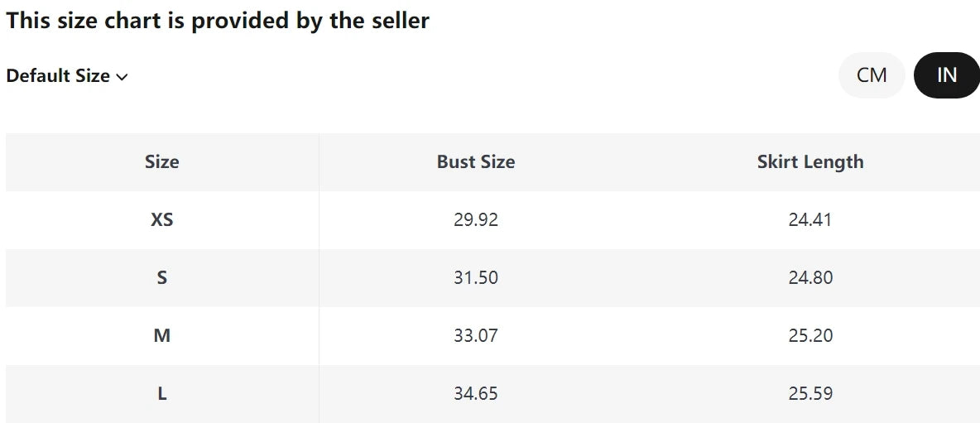The image size is (980, 423).
Task: Click the size chart seller heading
Action: (x=218, y=21)
